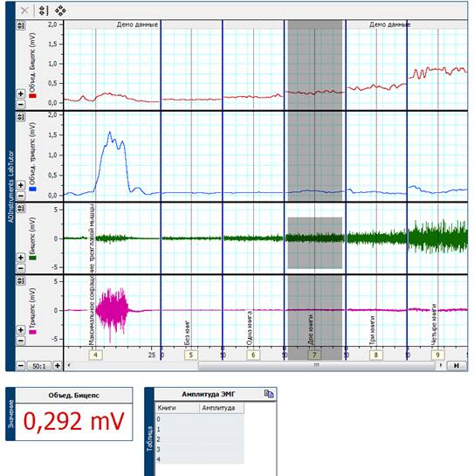Click the horizontal scrollbar thumb
The image size is (474, 476).
317,365
